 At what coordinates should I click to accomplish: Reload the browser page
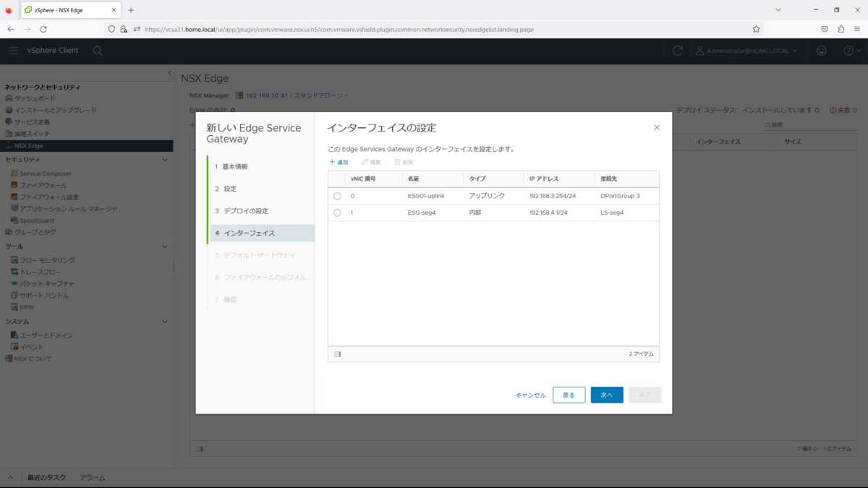pyautogui.click(x=43, y=29)
